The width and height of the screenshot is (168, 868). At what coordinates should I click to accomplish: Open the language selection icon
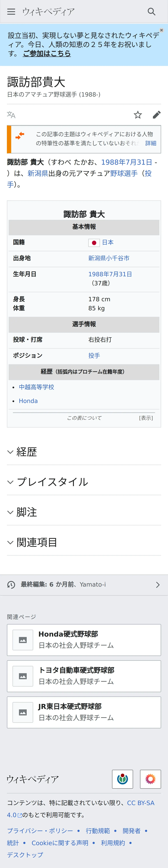(11, 115)
